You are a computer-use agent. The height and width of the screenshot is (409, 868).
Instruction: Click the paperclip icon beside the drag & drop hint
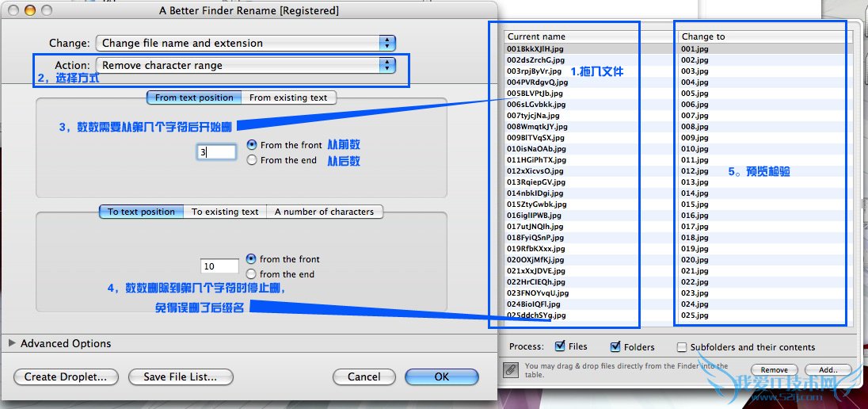point(512,369)
